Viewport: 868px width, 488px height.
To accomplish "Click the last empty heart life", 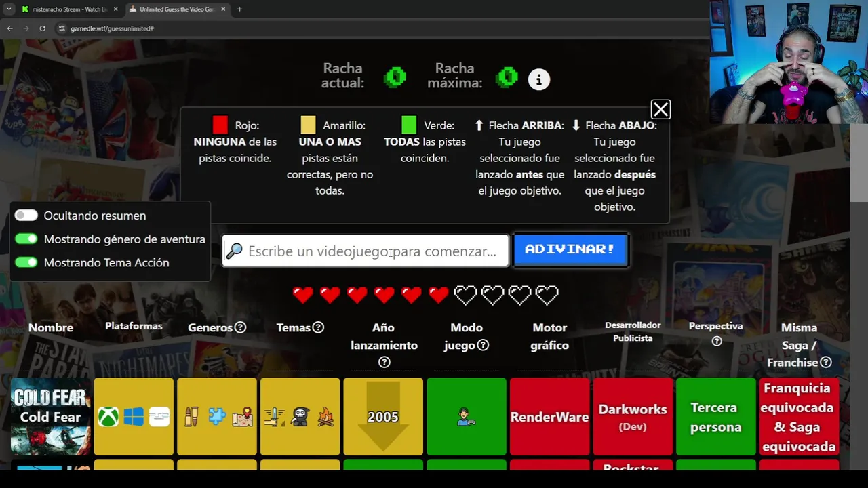I will pyautogui.click(x=547, y=295).
